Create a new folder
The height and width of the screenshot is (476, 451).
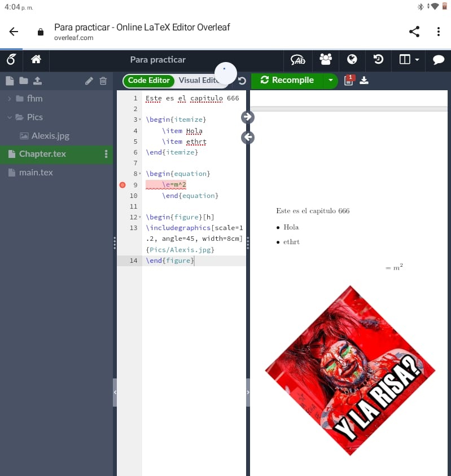[23, 81]
